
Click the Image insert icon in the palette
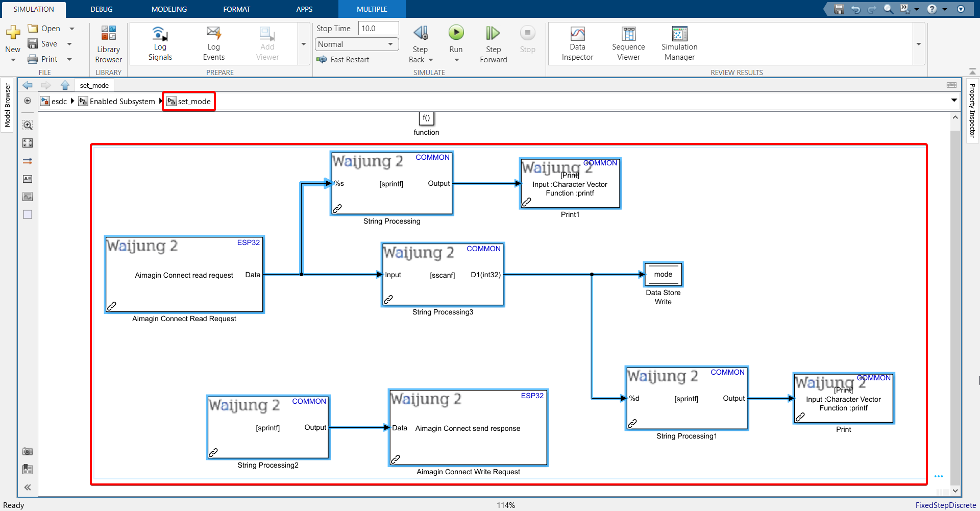pyautogui.click(x=28, y=197)
